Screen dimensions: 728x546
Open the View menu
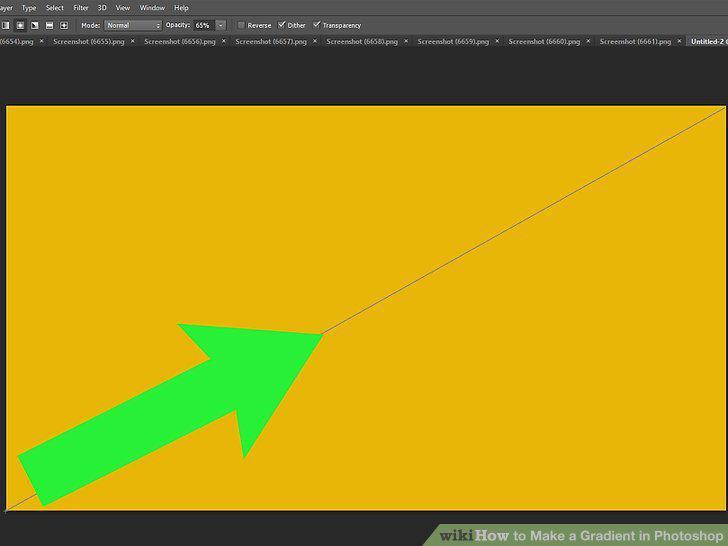[x=123, y=8]
